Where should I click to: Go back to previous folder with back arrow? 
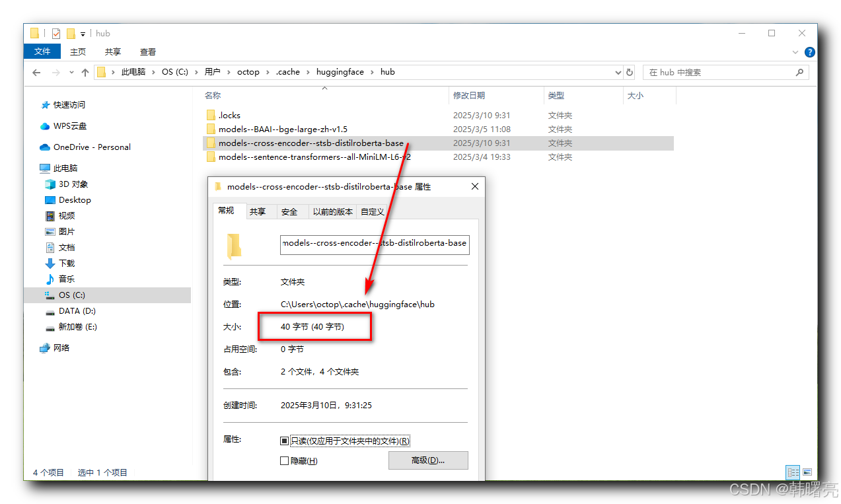[x=36, y=72]
